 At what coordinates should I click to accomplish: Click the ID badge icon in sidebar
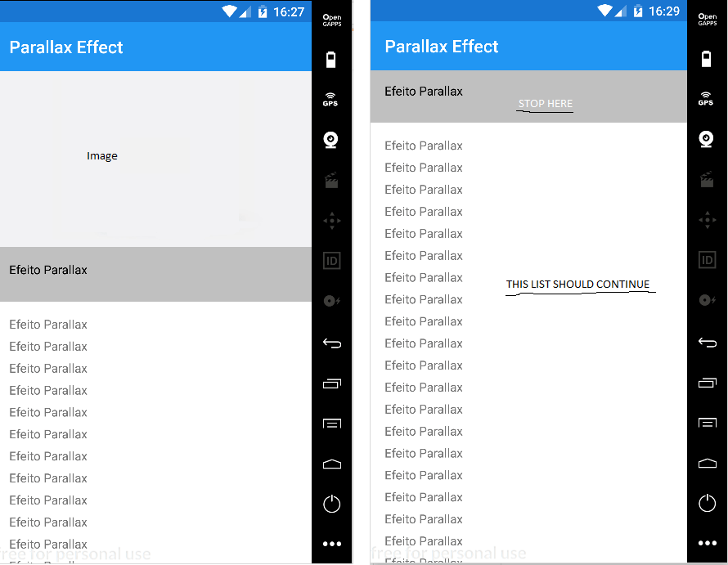click(x=331, y=260)
